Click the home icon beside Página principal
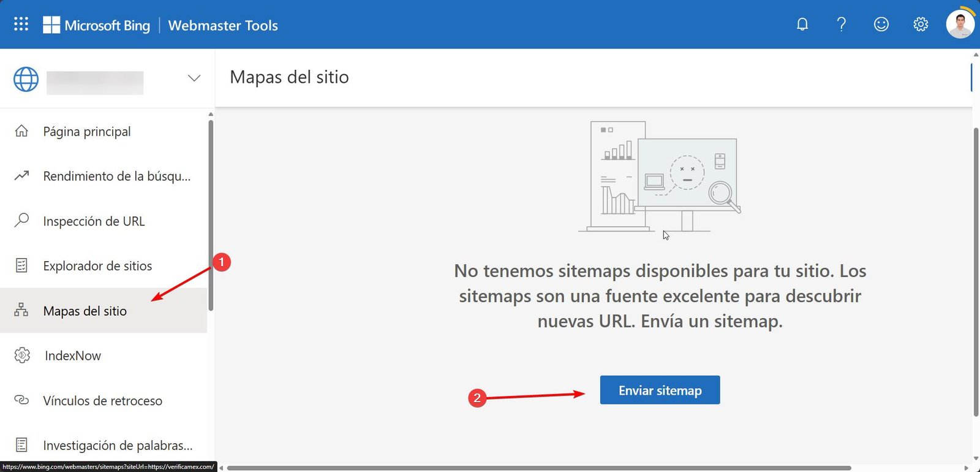 pos(21,131)
